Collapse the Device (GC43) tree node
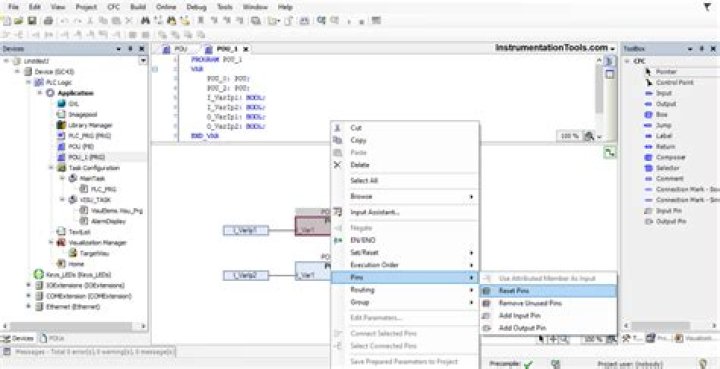Viewport: 720px width, 369px height. [17, 72]
